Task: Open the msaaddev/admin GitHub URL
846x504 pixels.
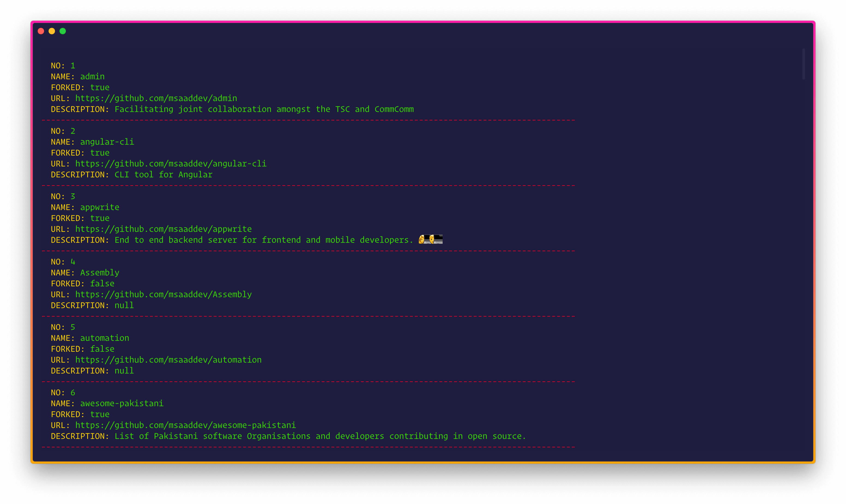Action: point(156,98)
